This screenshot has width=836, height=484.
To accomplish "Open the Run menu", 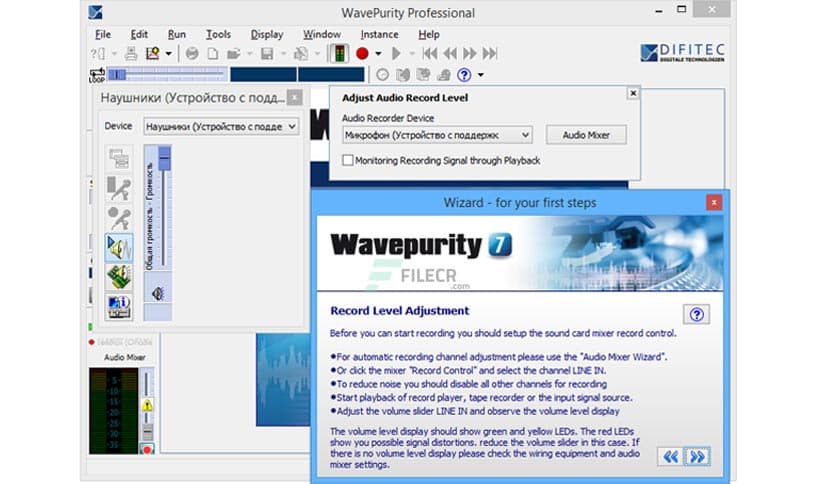I will (176, 34).
